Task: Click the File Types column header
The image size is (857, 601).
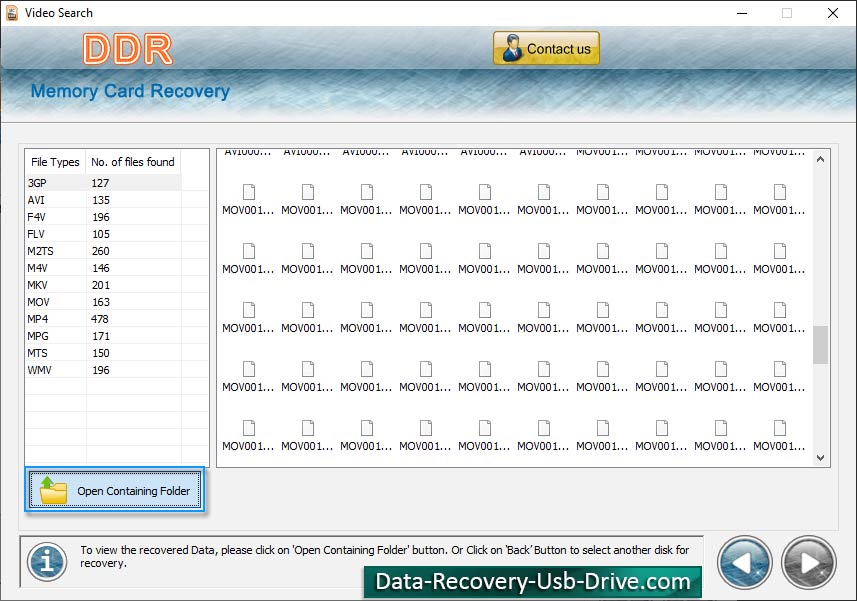Action: pos(55,162)
